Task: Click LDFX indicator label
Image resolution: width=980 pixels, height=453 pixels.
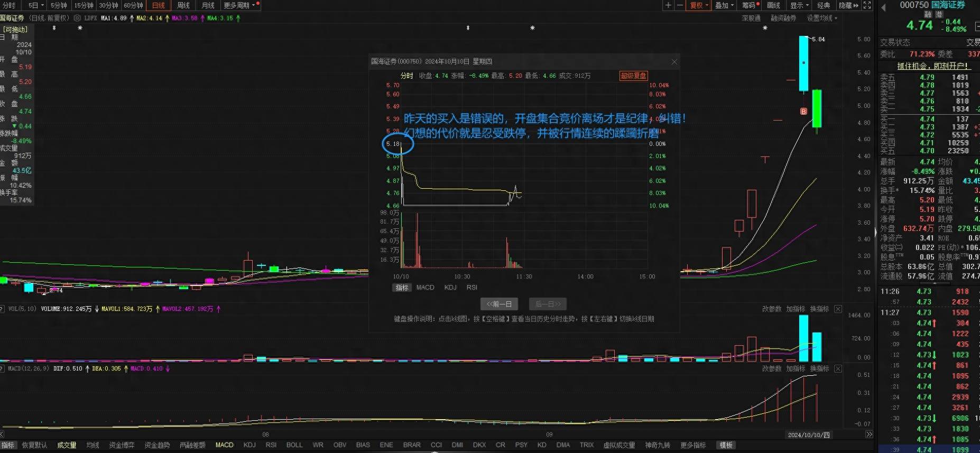Action: tap(90, 18)
